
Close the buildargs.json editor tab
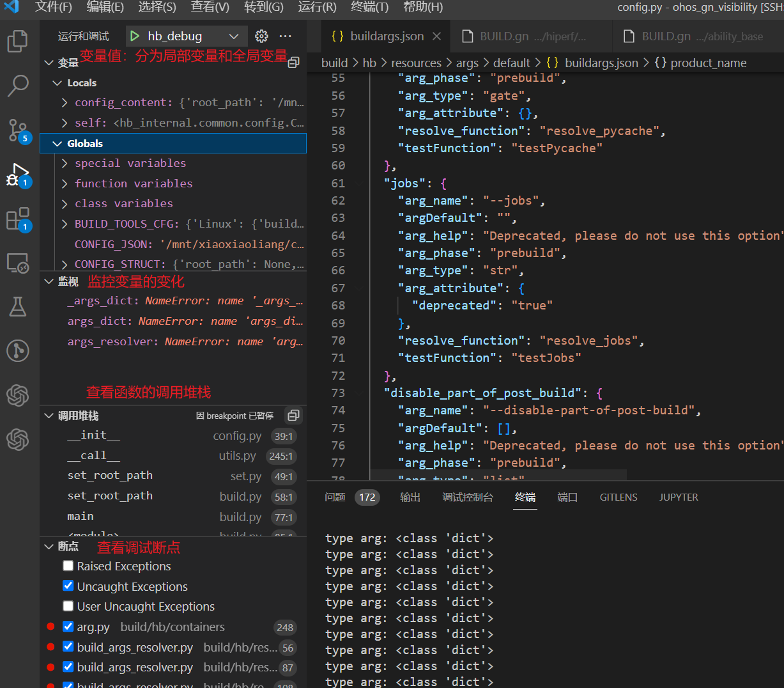pos(437,36)
